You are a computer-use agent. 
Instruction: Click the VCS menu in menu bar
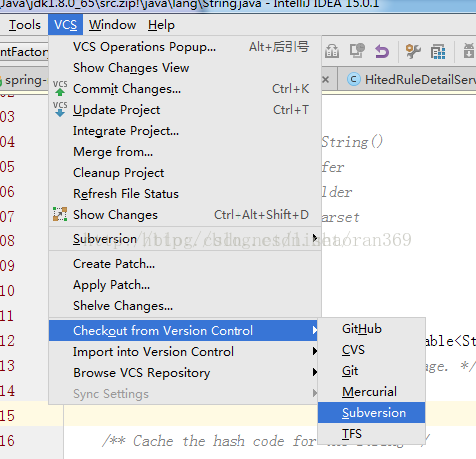coord(66,25)
